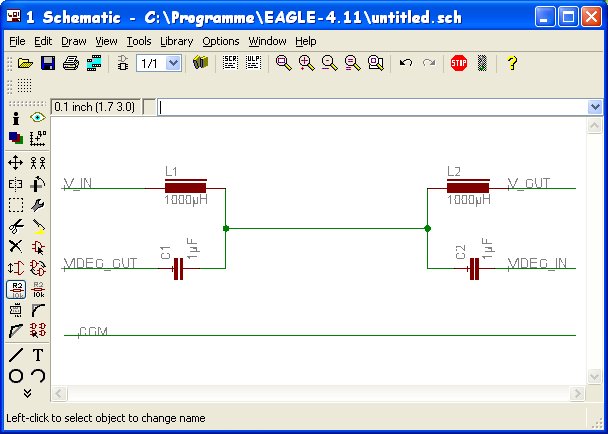Image resolution: width=608 pixels, height=434 pixels.
Task: Select the Copy tool with two figures
Action: [x=38, y=163]
